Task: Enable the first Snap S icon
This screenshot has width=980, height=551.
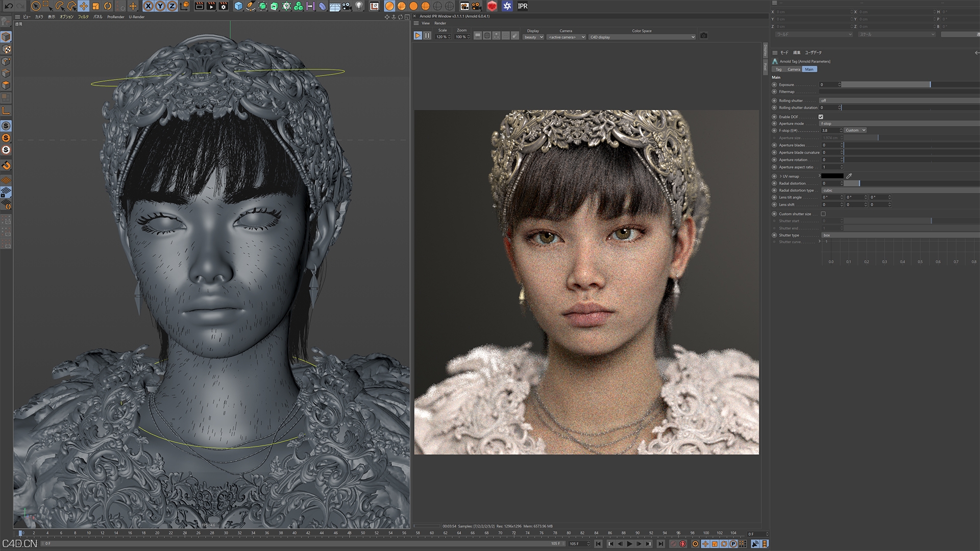Action: click(x=6, y=126)
